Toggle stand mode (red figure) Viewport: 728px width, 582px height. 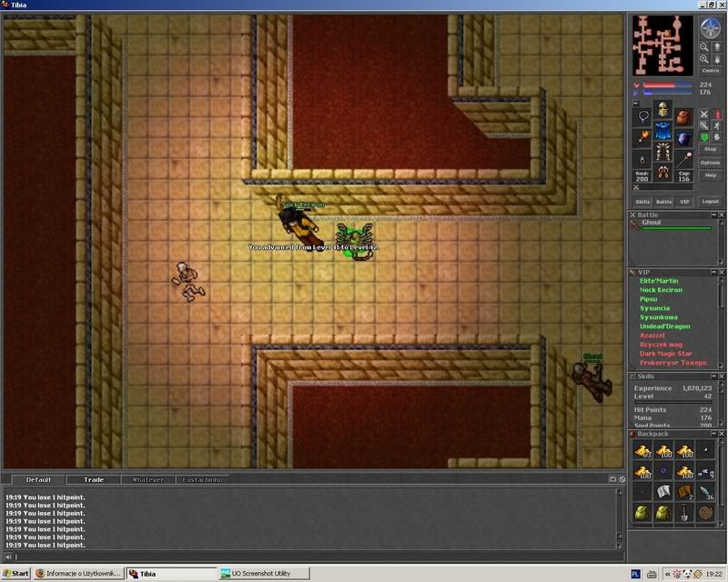pos(717,115)
